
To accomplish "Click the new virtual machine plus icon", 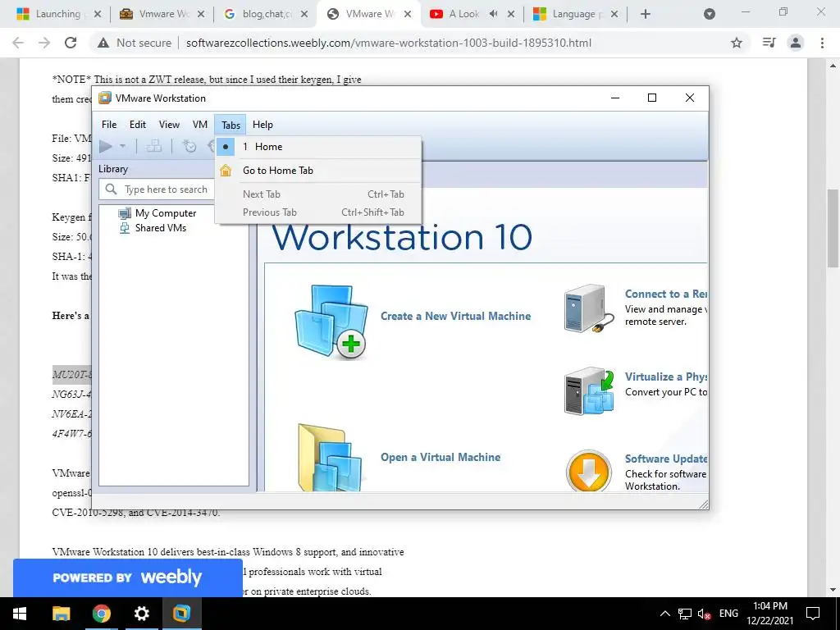I will (331, 322).
